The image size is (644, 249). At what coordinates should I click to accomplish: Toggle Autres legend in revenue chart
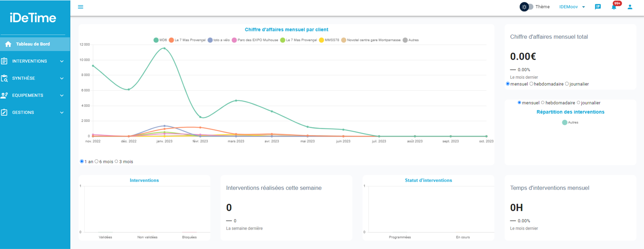coord(411,40)
